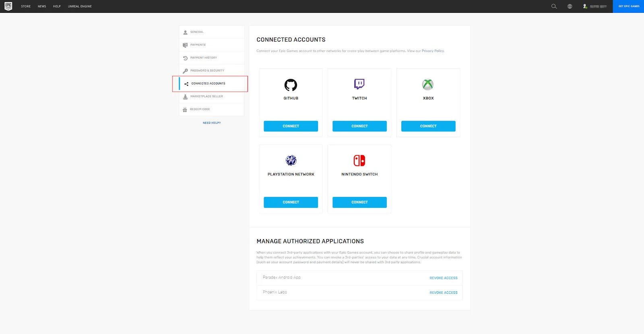Click the Payments wallet icon
Viewport: 644px width, 334px height.
tap(185, 45)
